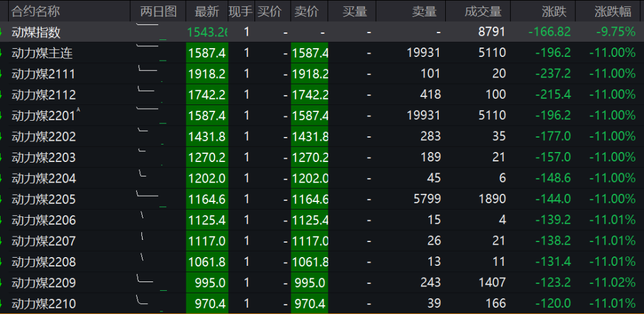Click the ask price 995.0 cell

(309, 283)
